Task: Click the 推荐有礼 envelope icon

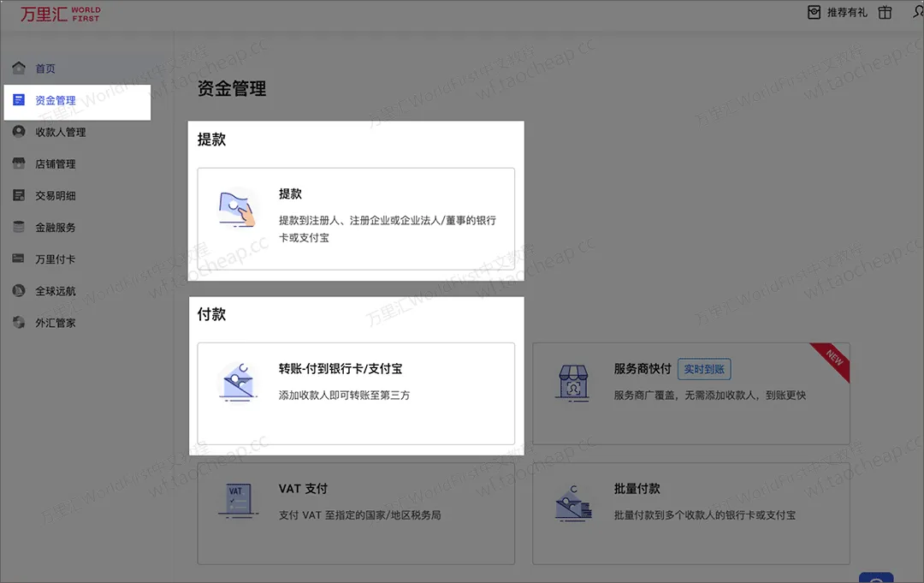Action: 814,13
